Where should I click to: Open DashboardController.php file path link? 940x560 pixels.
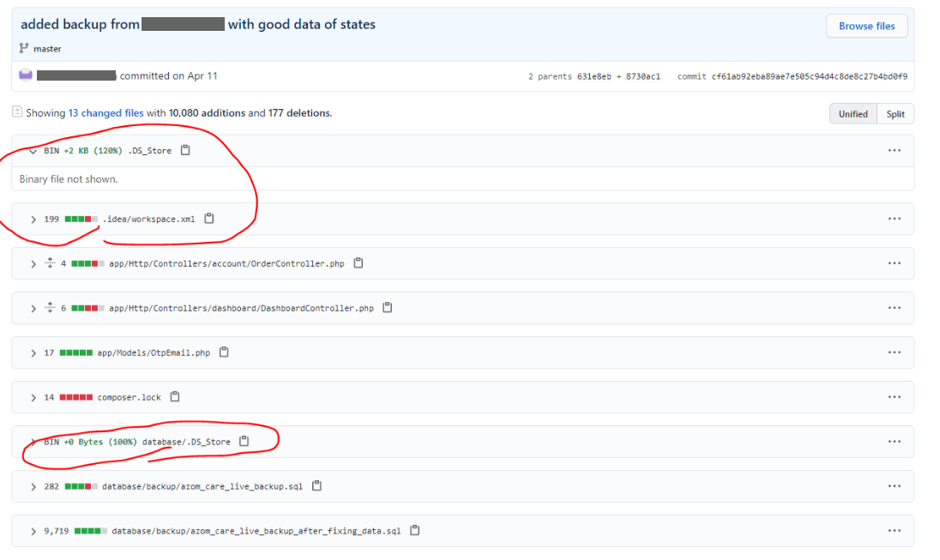tap(241, 308)
